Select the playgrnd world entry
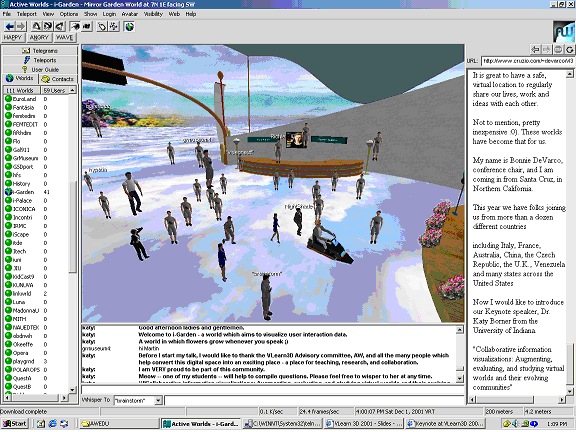 [x=36, y=361]
